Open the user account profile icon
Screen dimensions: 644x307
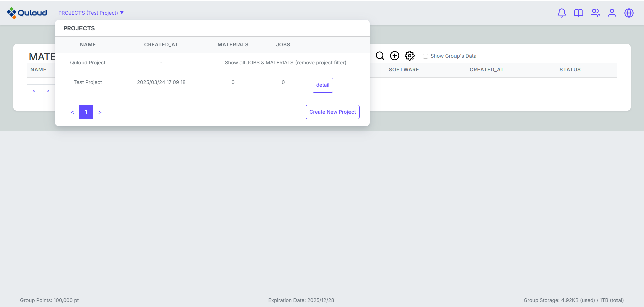coord(612,13)
